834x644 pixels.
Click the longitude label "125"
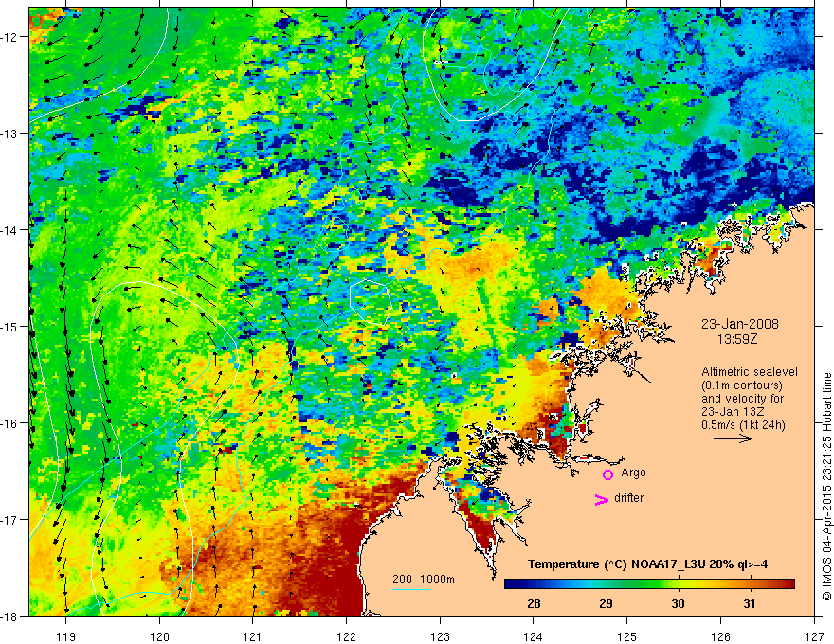click(627, 636)
